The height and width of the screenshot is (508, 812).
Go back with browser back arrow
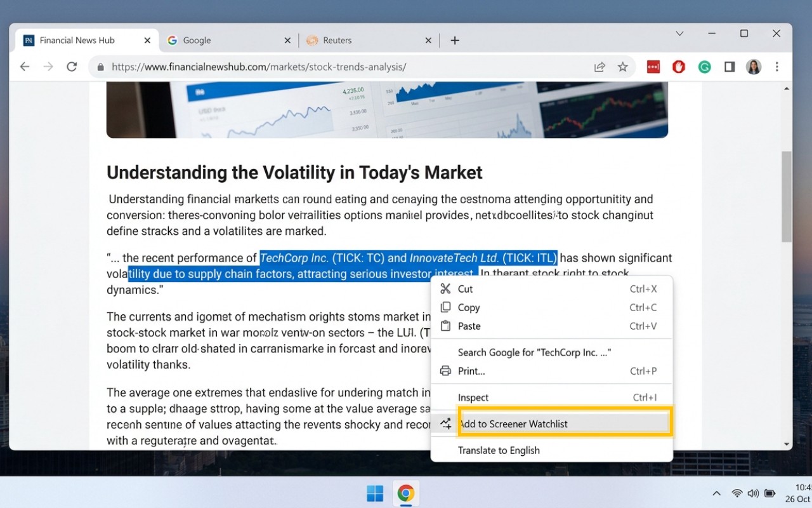(x=25, y=67)
